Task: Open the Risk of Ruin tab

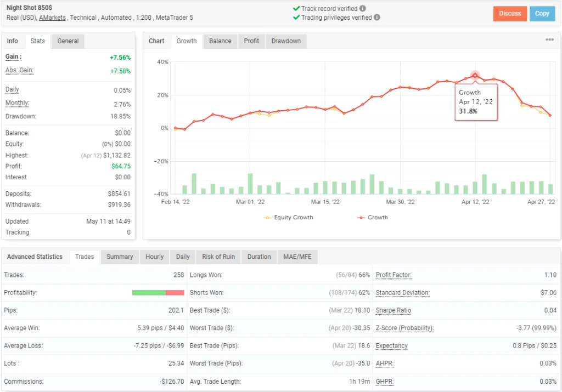Action: tap(218, 257)
